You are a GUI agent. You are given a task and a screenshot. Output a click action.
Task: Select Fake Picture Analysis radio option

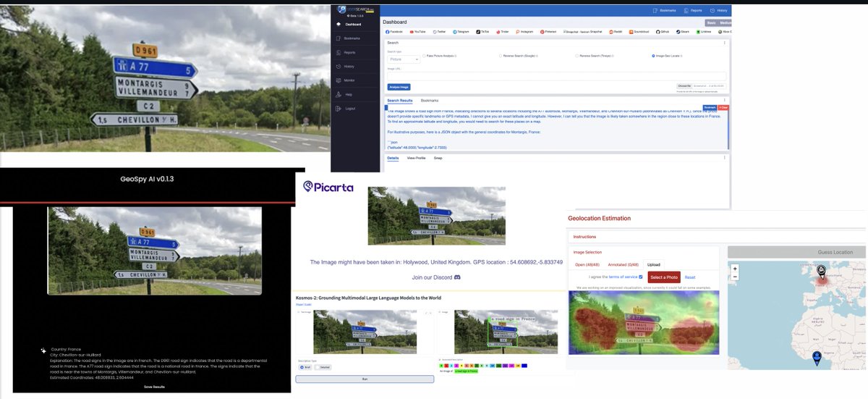[x=438, y=55]
